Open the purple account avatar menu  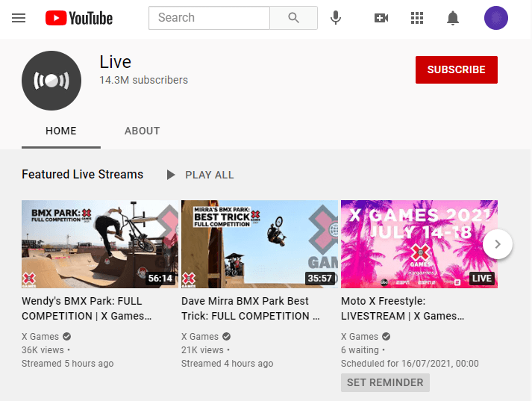495,18
